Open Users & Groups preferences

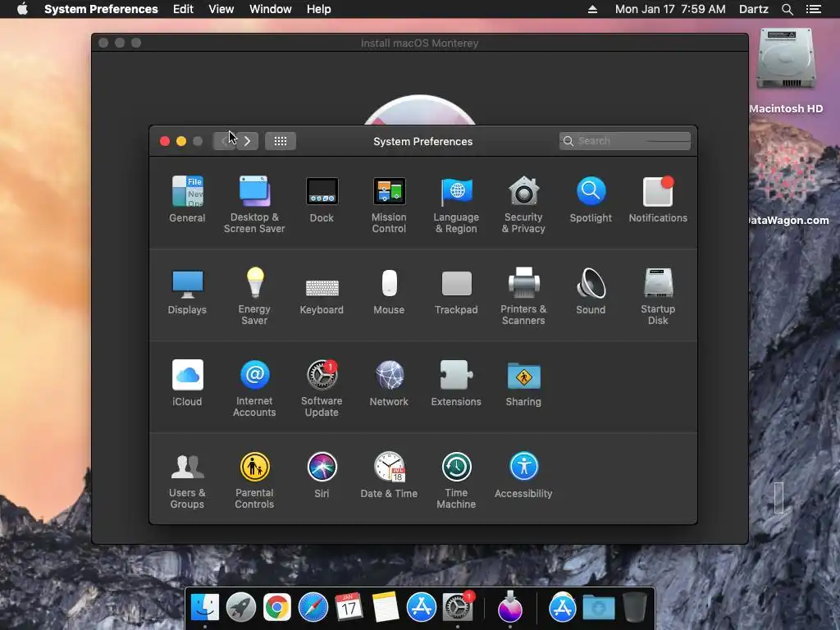tap(187, 481)
